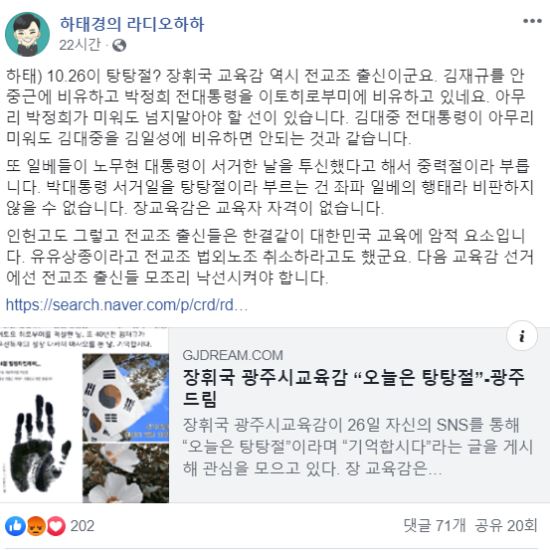Click the Korean flag preview image

[x=126, y=398]
